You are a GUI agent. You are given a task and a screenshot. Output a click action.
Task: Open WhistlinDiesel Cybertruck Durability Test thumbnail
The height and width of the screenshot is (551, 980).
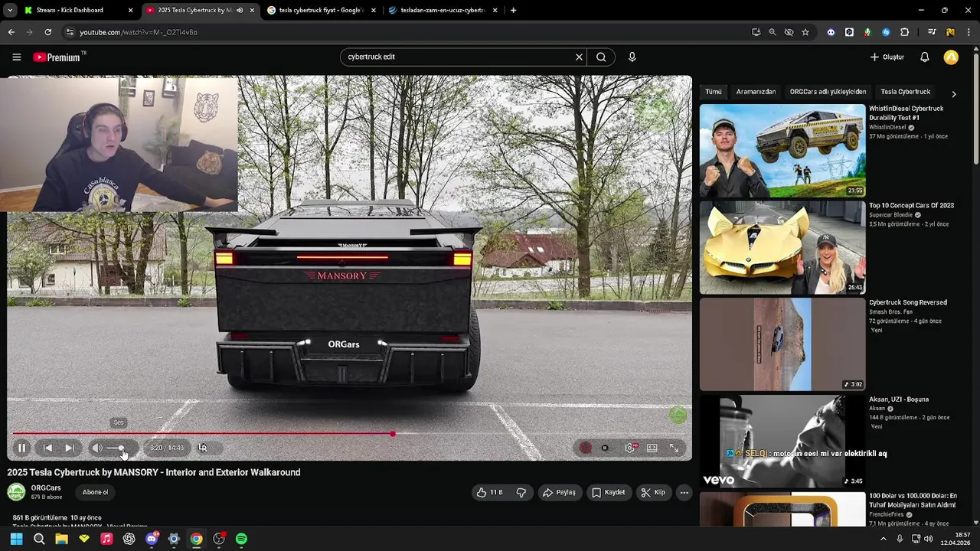(x=782, y=151)
